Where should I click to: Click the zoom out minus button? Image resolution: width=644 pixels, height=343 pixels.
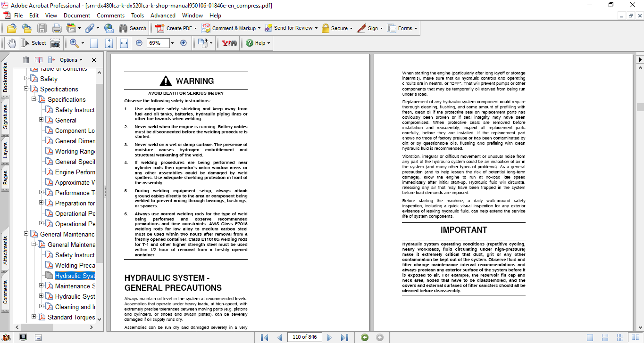tap(139, 43)
